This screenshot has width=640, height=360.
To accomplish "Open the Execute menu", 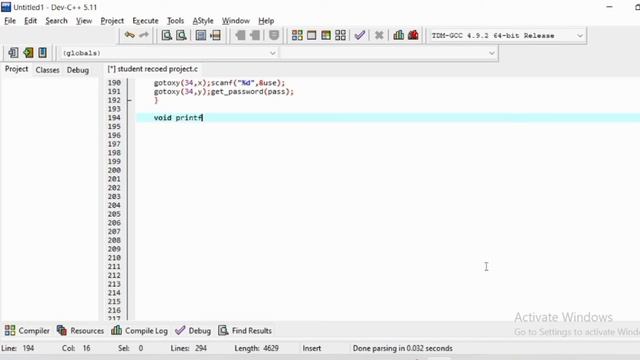I will point(145,21).
